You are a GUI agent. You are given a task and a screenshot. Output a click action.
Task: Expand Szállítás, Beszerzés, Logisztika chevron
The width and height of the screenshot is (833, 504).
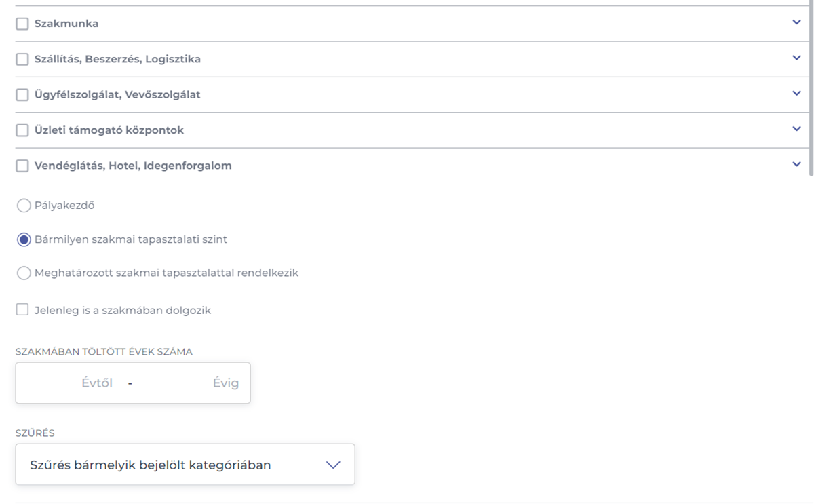tap(796, 58)
